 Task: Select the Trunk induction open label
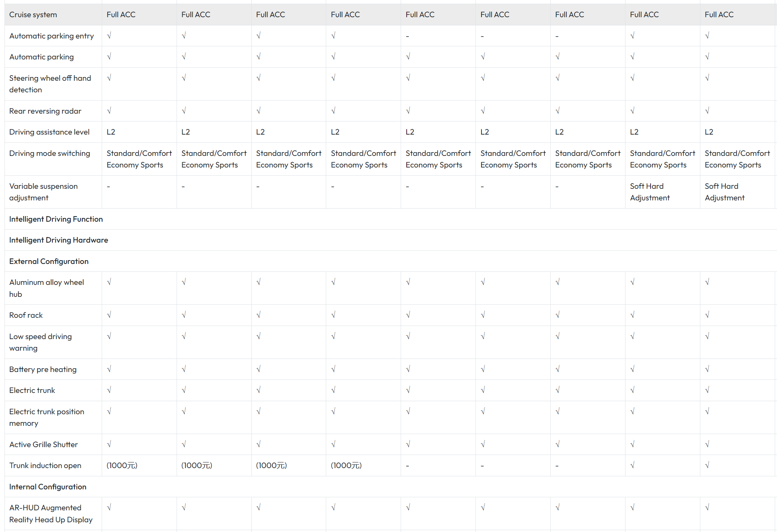click(x=45, y=465)
